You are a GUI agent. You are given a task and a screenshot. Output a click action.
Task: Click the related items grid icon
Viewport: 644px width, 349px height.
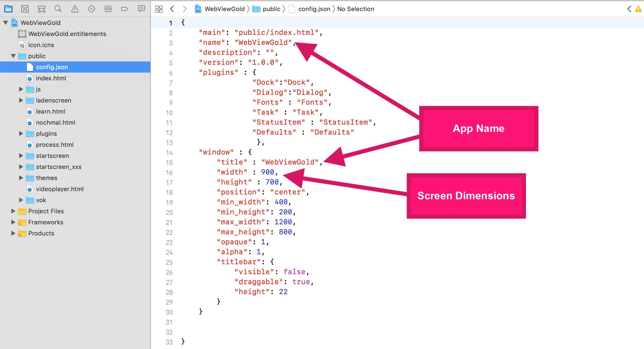point(159,9)
